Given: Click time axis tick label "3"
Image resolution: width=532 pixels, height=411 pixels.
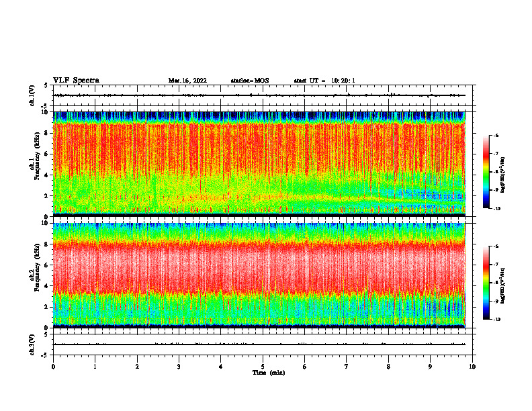Looking at the screenshot, I should (x=179, y=367).
